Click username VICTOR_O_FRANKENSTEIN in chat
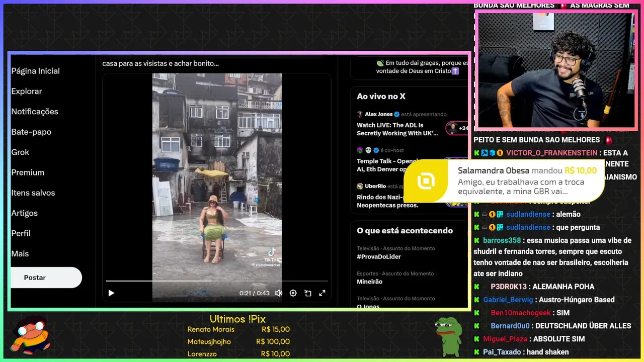Image resolution: width=644 pixels, height=362 pixels. click(x=552, y=153)
